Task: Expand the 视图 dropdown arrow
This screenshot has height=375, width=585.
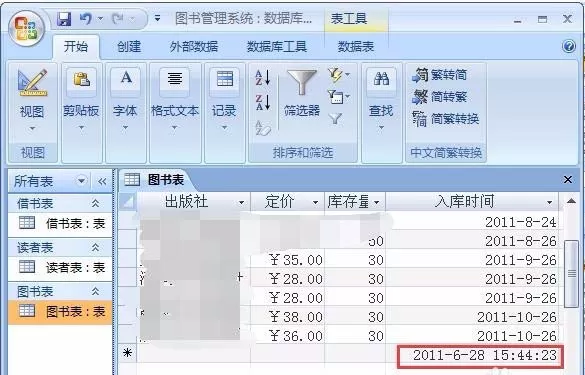Action: point(32,129)
